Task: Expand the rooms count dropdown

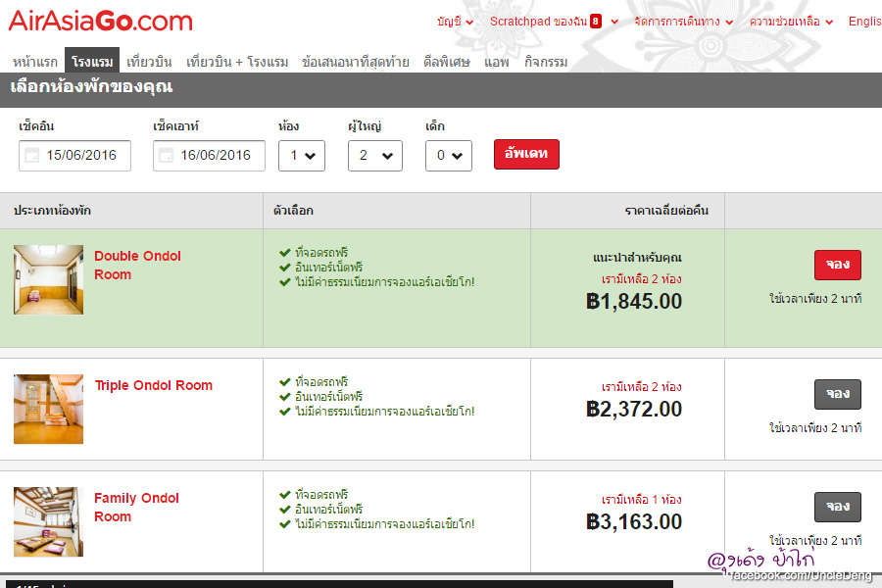Action: [x=302, y=155]
